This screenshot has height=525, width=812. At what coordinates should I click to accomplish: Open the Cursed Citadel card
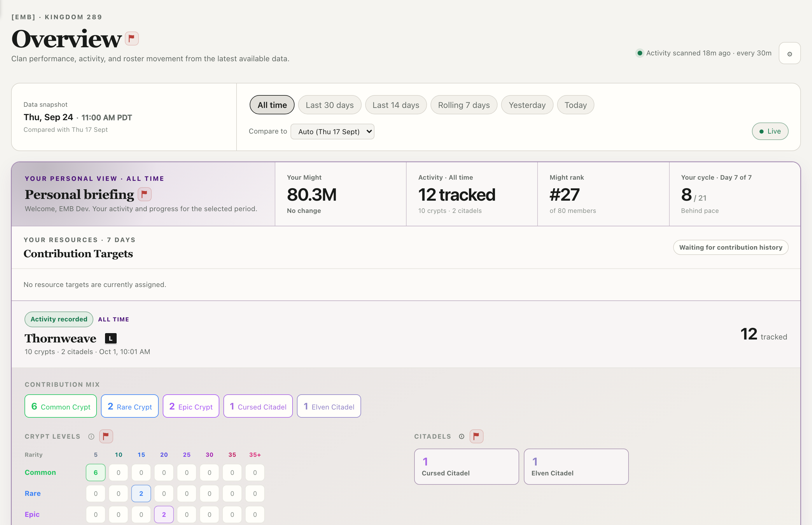click(x=467, y=467)
